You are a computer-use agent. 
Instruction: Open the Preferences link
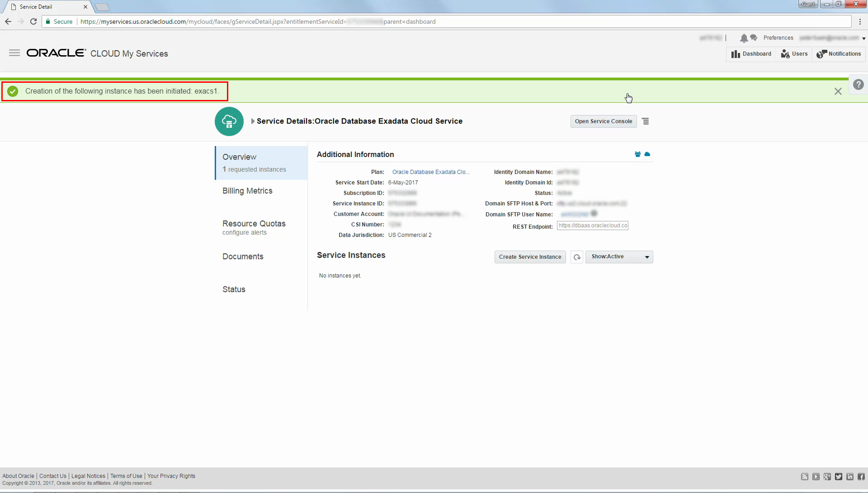click(778, 38)
